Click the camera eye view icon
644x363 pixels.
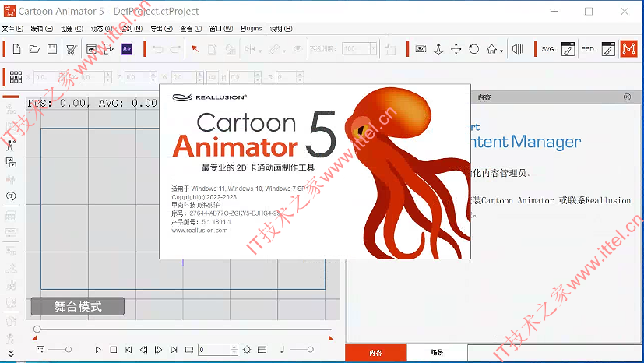[421, 49]
